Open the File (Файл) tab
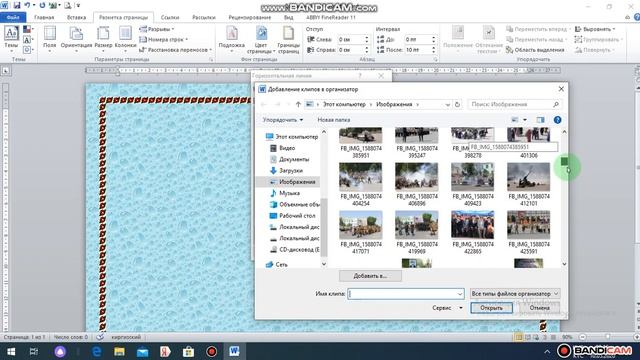The image size is (640, 360). (13, 18)
